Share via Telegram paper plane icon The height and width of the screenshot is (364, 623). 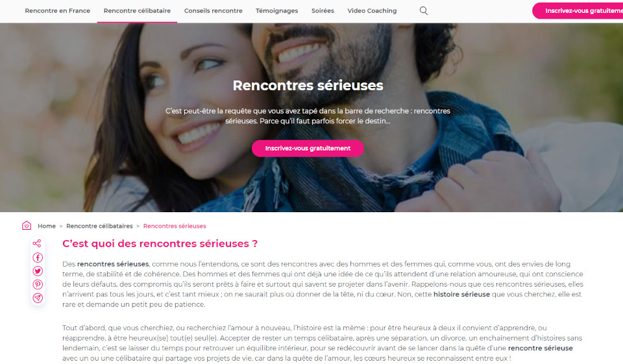pos(38,298)
